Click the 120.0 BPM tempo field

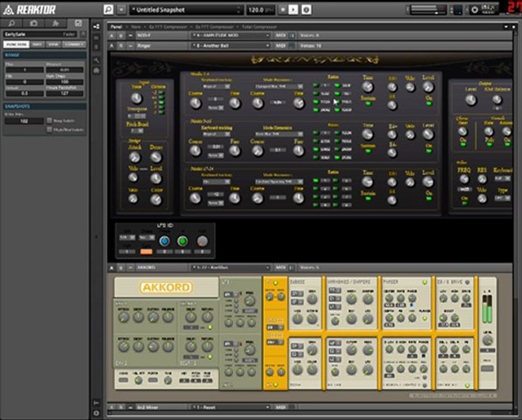point(261,10)
